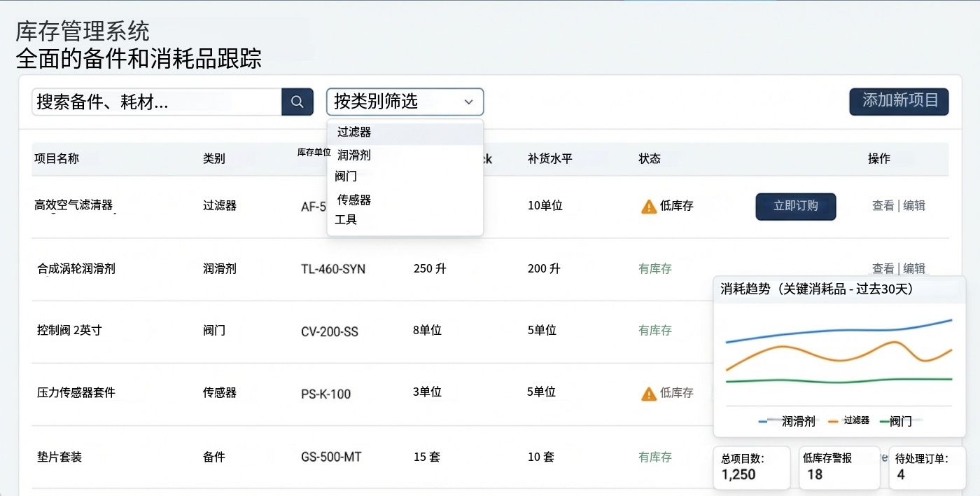Open the 总项目数 1,250 card
Screen dimensions: 980x496
(x=752, y=467)
